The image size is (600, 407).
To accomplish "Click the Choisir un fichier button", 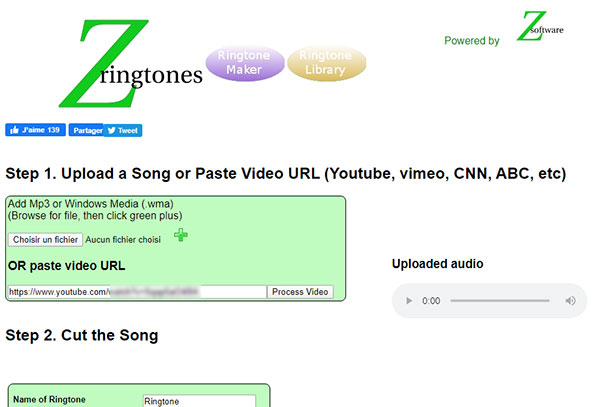I will (x=46, y=240).
